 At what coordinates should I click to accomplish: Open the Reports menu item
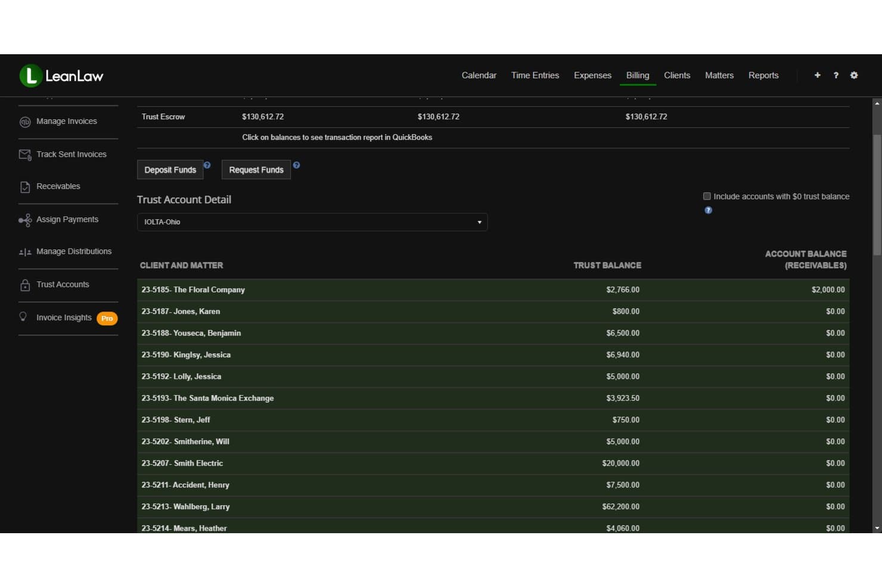763,75
